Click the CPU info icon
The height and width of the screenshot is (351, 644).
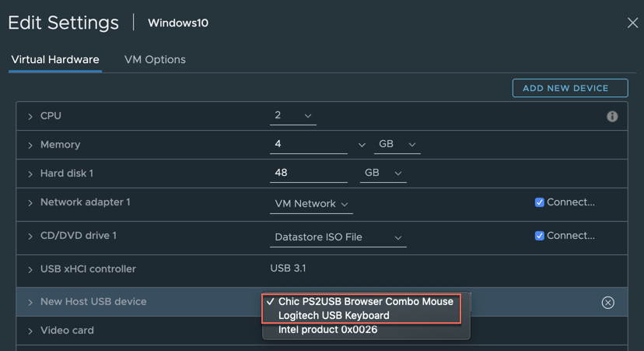tap(612, 117)
